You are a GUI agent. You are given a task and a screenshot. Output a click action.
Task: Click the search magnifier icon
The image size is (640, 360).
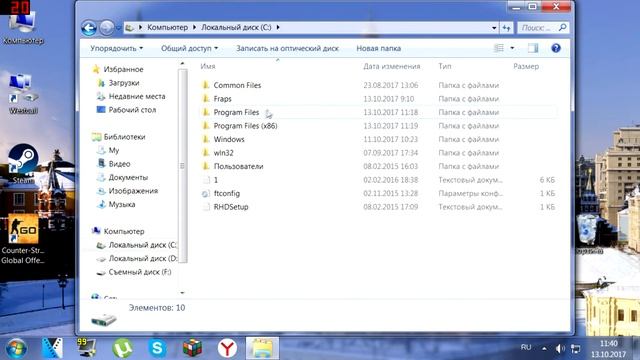click(x=562, y=27)
